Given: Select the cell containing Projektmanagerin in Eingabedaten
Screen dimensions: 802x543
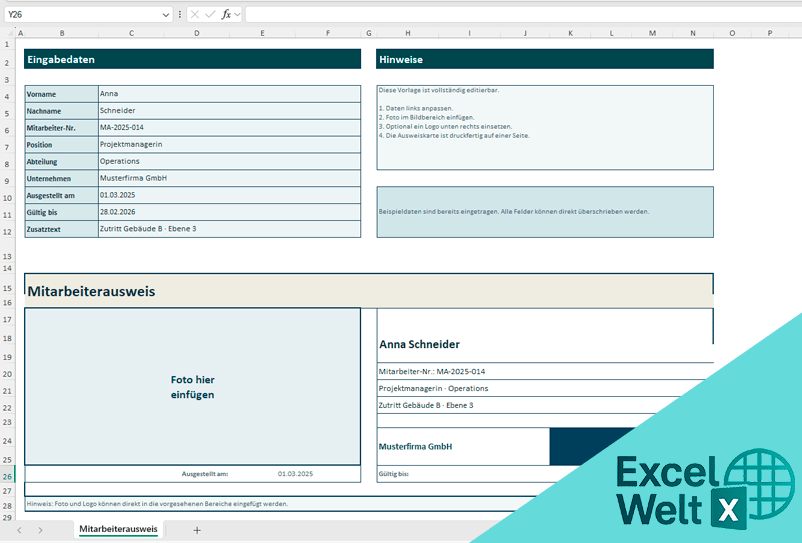Looking at the screenshot, I should tap(228, 144).
